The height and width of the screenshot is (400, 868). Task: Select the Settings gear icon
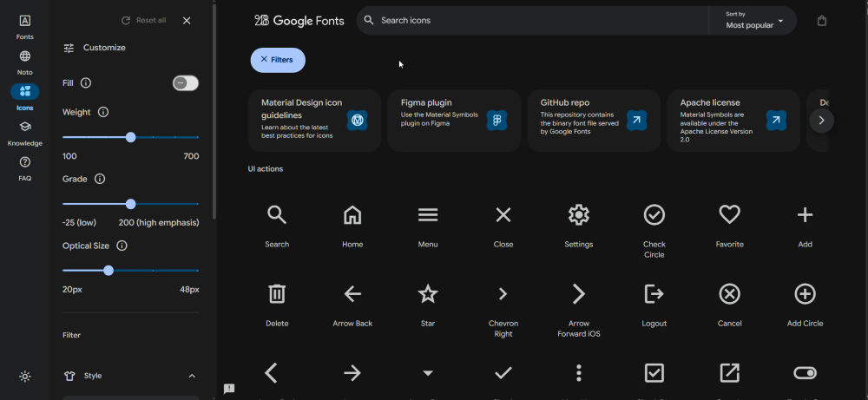[578, 214]
